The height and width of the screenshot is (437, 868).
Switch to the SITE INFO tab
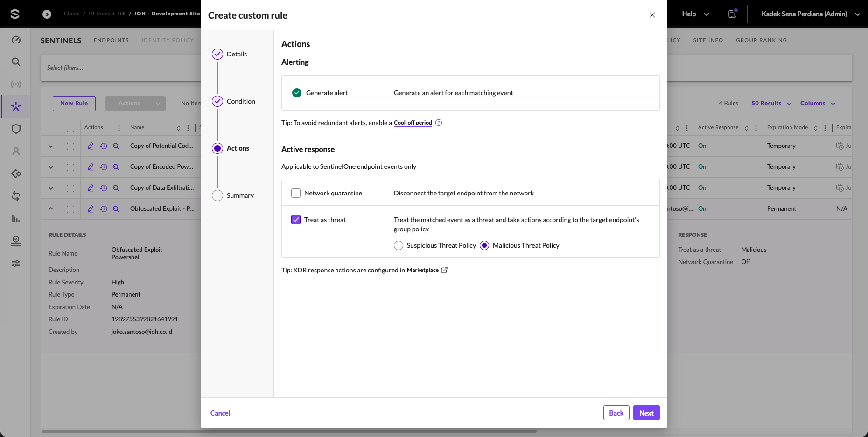708,40
